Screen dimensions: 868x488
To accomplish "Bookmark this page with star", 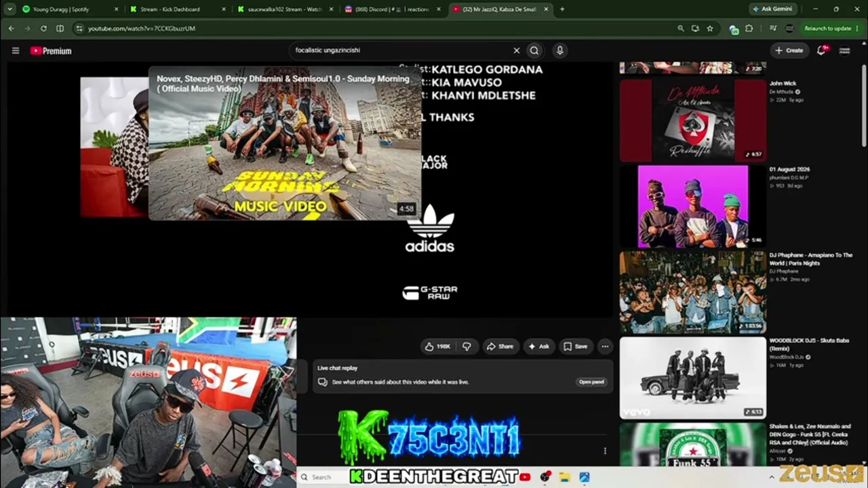I will [x=710, y=28].
